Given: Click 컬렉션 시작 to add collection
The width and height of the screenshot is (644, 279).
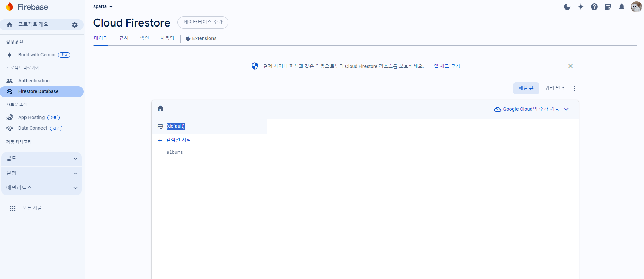Looking at the screenshot, I should (179, 140).
